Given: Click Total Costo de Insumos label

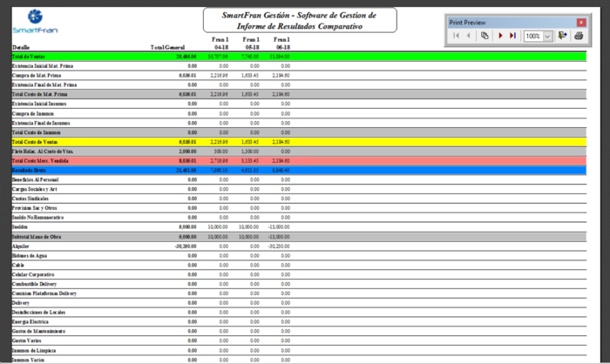Looking at the screenshot, I should pyautogui.click(x=37, y=132).
